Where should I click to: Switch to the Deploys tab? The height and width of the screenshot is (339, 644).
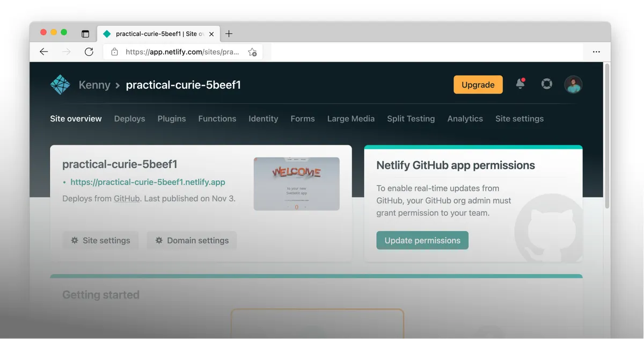coord(129,119)
